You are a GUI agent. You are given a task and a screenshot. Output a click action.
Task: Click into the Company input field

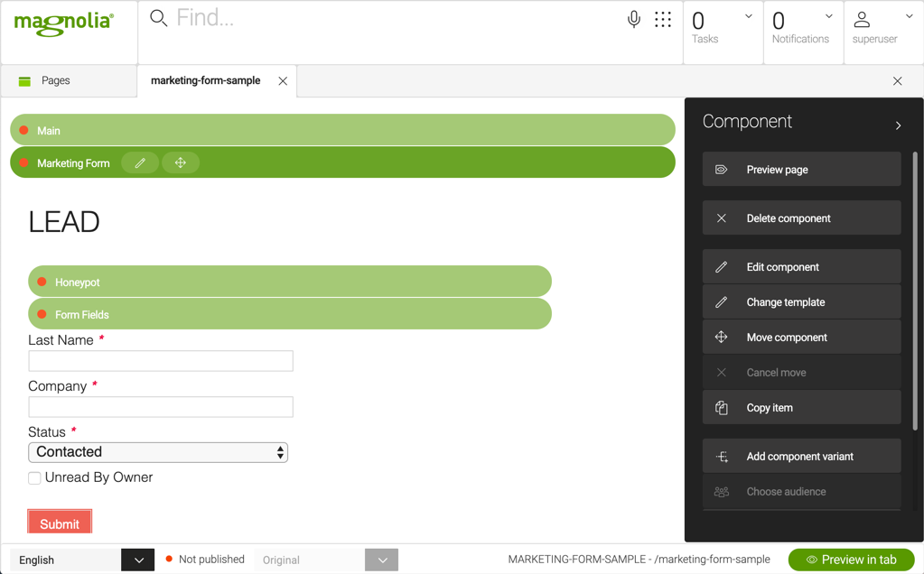click(161, 407)
